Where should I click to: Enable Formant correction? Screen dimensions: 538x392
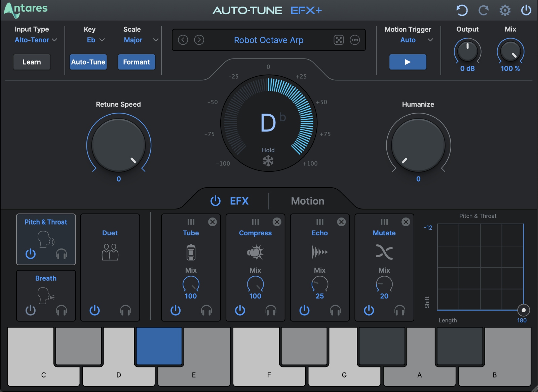136,62
